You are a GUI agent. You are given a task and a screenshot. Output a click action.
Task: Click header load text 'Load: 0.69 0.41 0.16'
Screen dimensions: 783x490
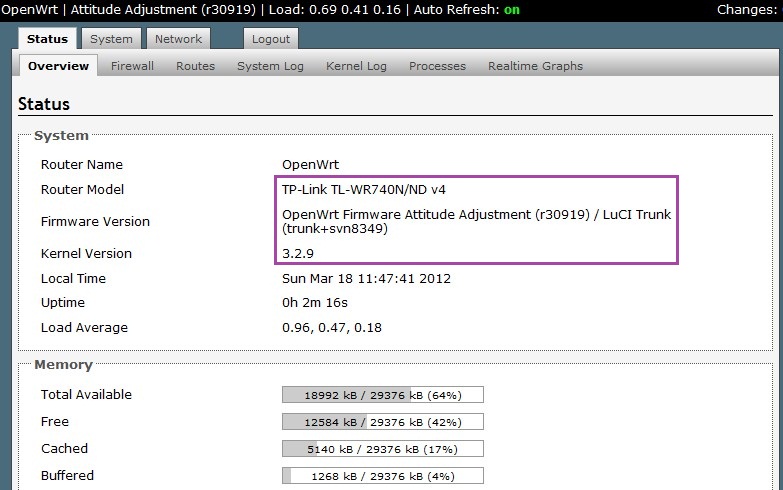335,9
